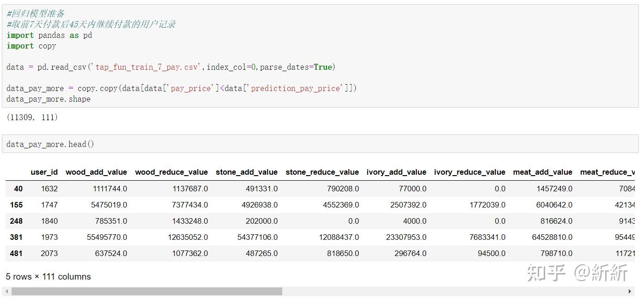Screen dimensions: 644x299
Task: Click the pd.read_csv line in first cell
Action: [x=170, y=67]
